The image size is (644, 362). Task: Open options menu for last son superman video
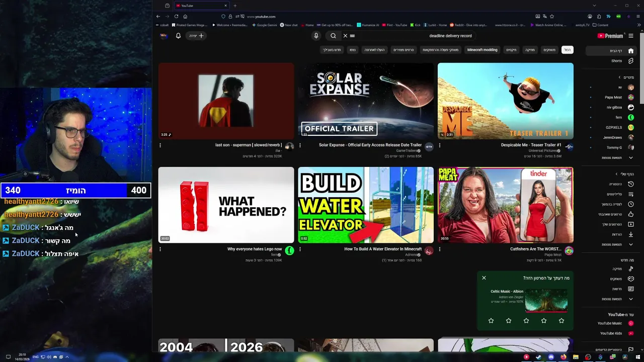[x=160, y=145]
